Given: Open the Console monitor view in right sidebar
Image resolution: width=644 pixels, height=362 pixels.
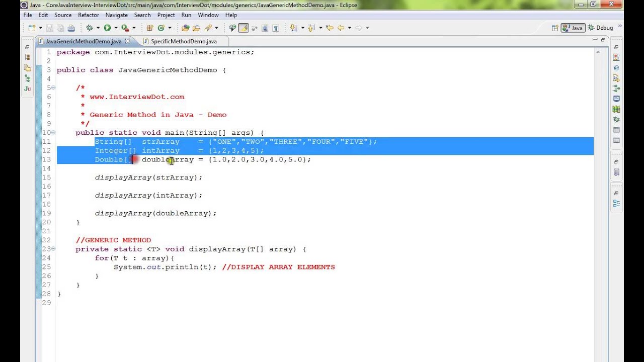Looking at the screenshot, I should point(616,99).
